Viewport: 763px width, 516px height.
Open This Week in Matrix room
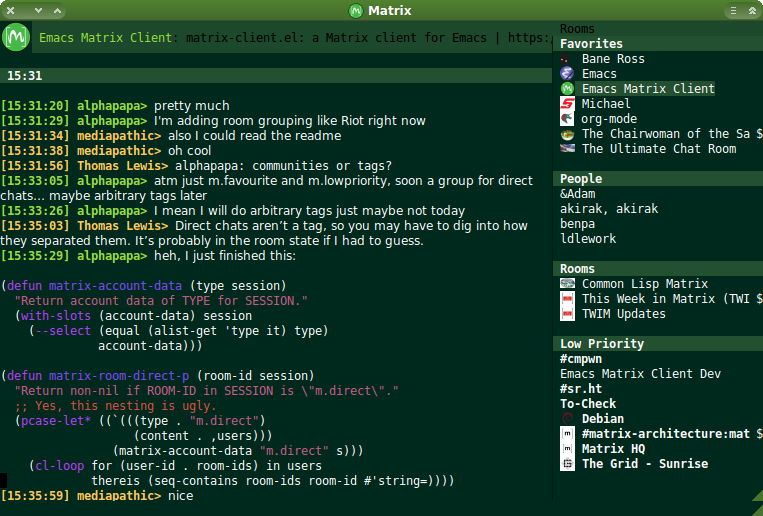click(x=666, y=299)
